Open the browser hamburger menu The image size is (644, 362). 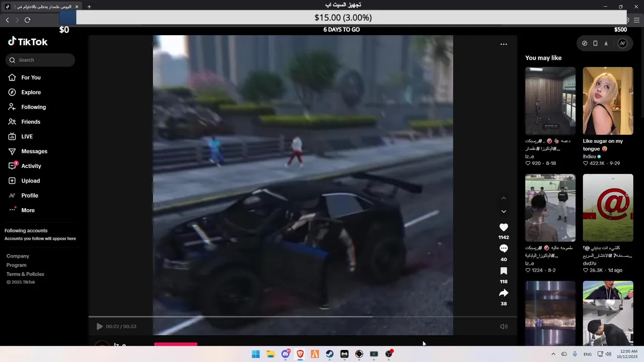point(636,20)
